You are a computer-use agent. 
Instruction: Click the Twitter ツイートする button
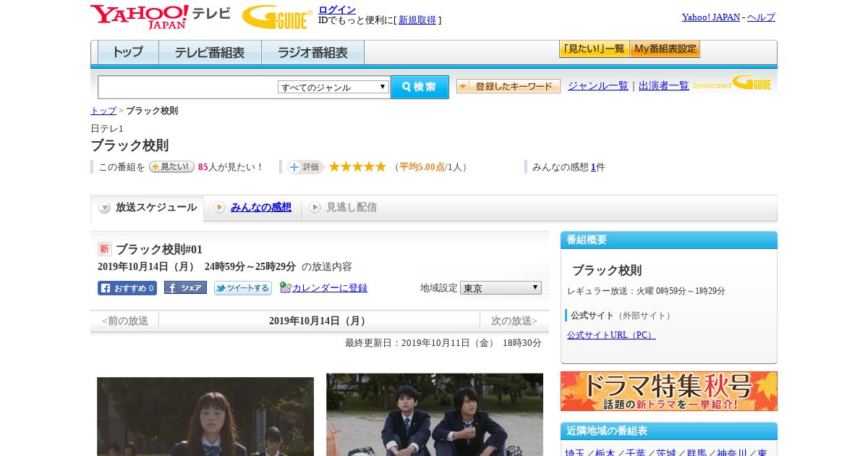pos(243,288)
